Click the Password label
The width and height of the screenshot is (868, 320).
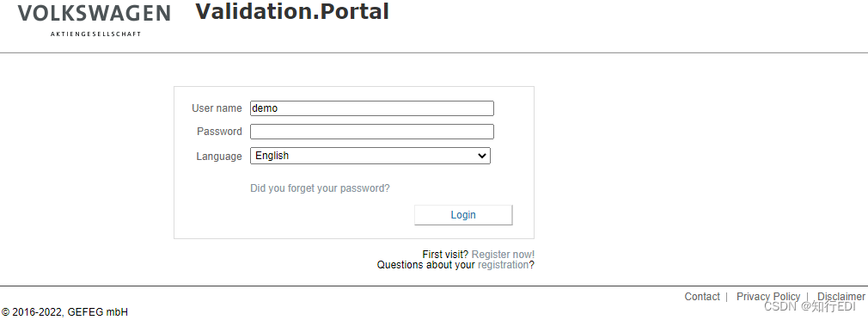219,132
